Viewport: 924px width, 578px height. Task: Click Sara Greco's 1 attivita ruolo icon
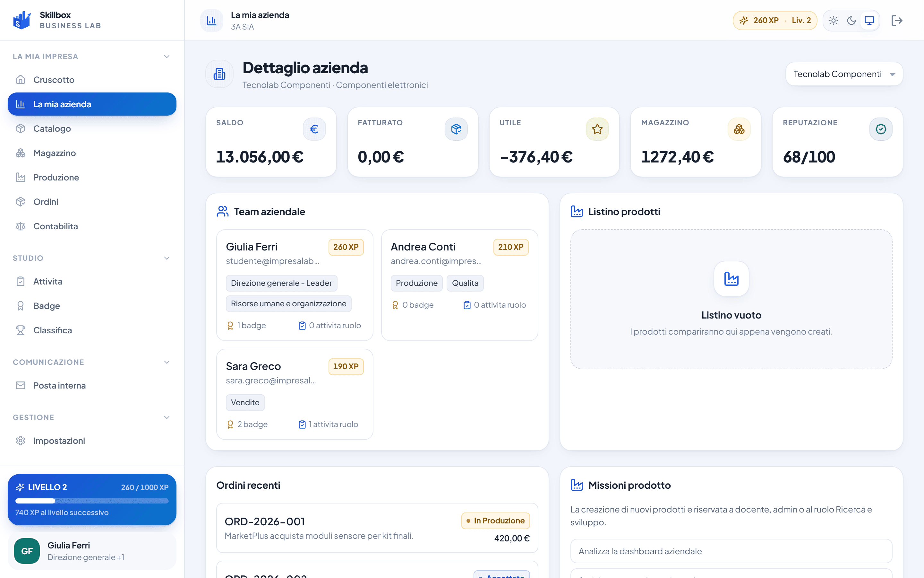coord(302,425)
